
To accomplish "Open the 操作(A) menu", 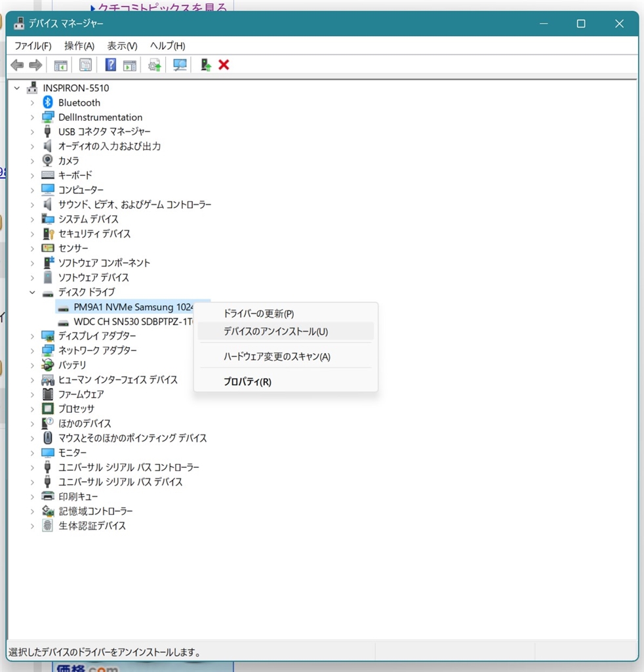I will click(79, 46).
